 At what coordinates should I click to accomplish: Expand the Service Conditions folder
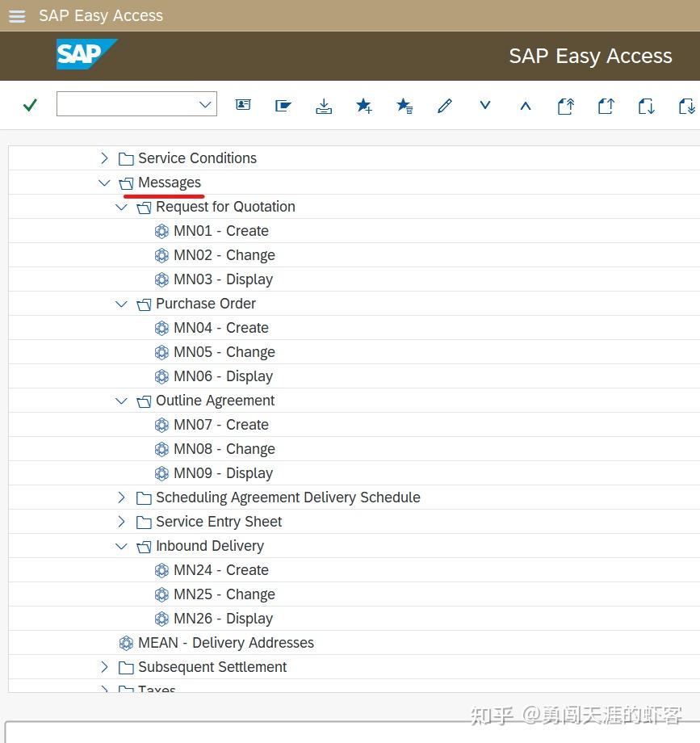point(104,158)
